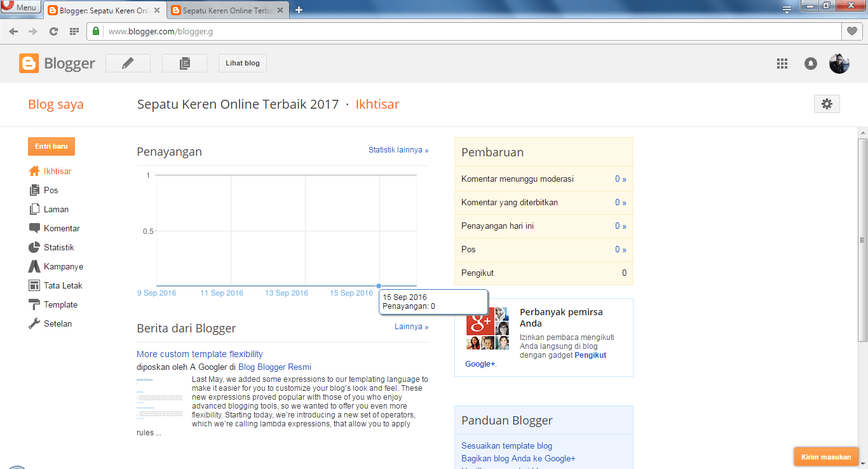Viewport: 868px width, 469px height.
Task: Open Pos in the sidebar
Action: pyautogui.click(x=51, y=190)
